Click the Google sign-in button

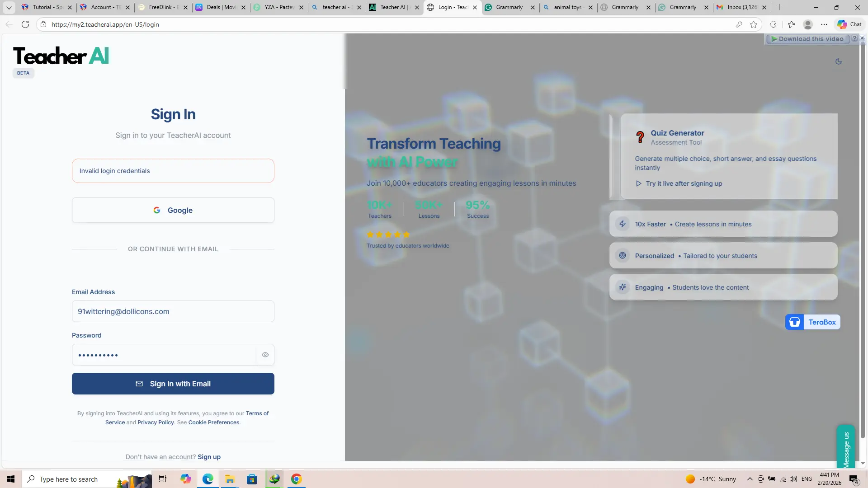(173, 210)
